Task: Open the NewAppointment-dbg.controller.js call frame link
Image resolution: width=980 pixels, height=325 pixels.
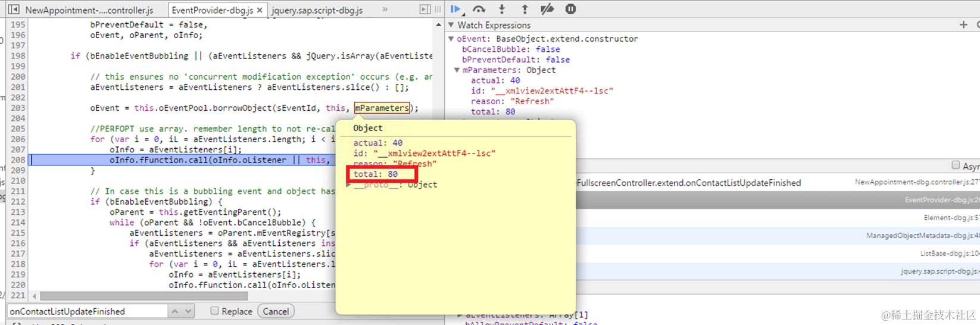Action: click(917, 182)
